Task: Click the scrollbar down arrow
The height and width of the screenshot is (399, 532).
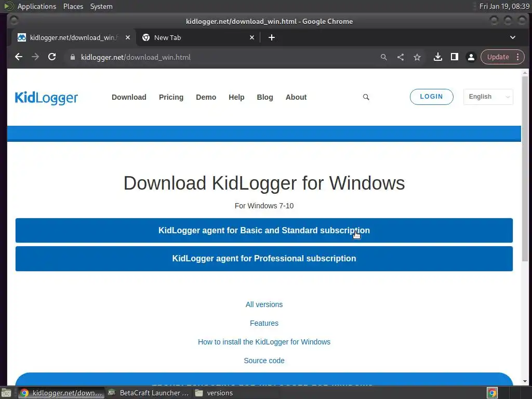Action: (x=525, y=381)
